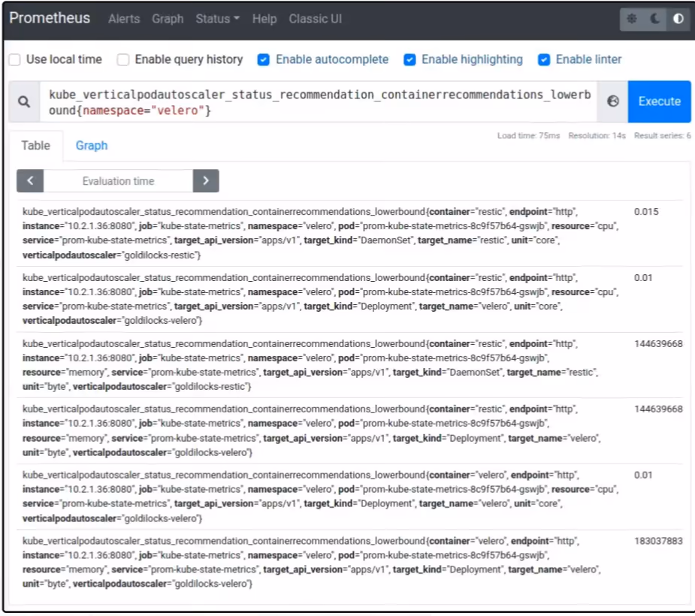The image size is (695, 616).
Task: Run the query with the Execute button
Action: coord(659,101)
